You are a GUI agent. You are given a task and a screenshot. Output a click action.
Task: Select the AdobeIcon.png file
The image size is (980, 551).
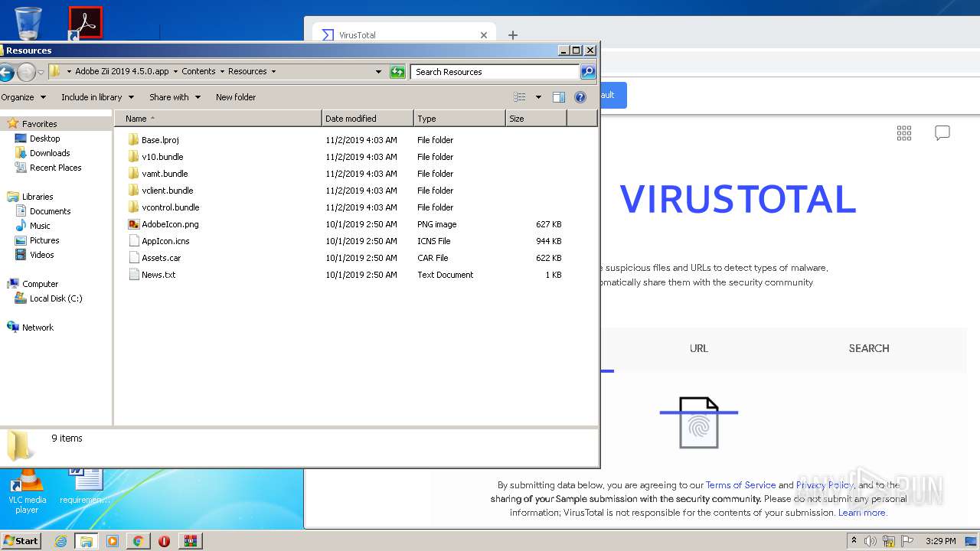point(170,224)
